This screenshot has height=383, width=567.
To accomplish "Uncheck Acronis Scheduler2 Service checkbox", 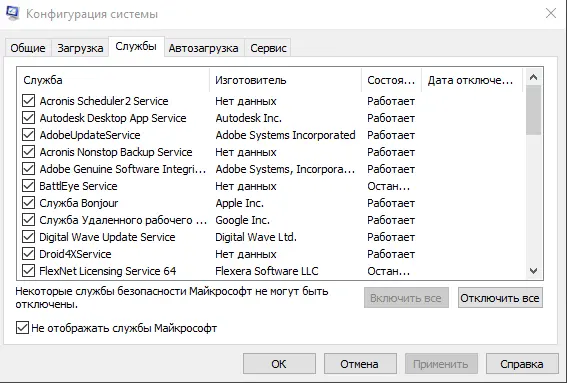I will (x=29, y=101).
